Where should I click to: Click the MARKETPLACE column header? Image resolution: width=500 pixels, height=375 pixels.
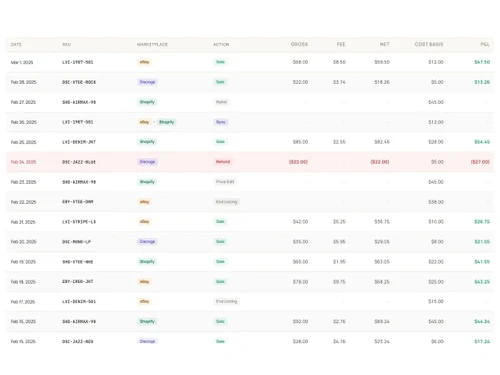(x=152, y=44)
